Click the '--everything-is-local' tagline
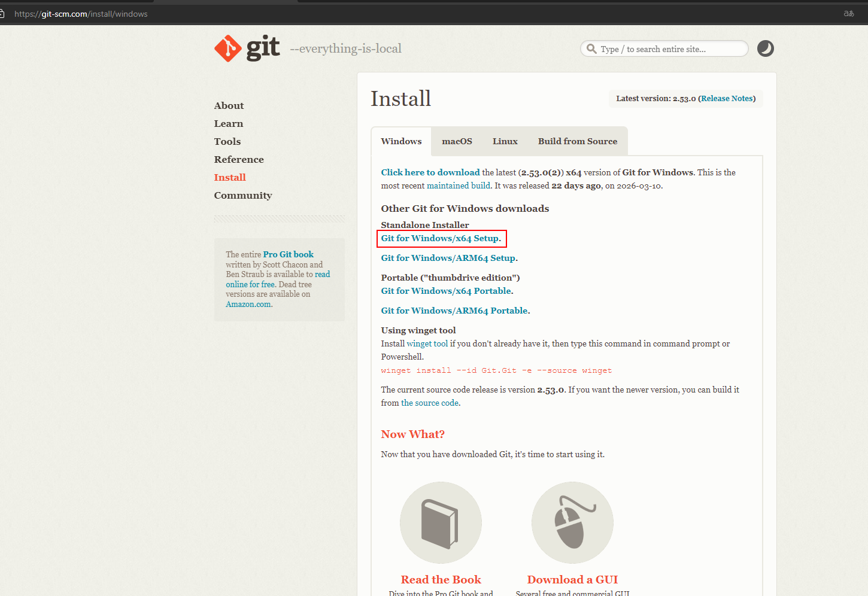 tap(345, 48)
